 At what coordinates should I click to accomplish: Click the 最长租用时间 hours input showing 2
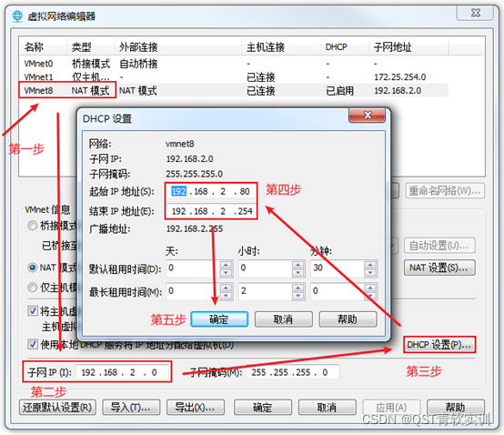266,291
